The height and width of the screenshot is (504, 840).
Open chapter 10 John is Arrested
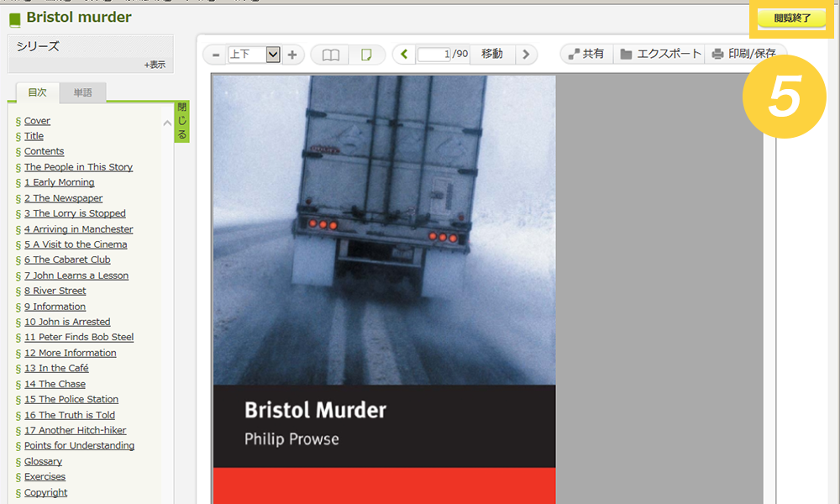tap(67, 322)
